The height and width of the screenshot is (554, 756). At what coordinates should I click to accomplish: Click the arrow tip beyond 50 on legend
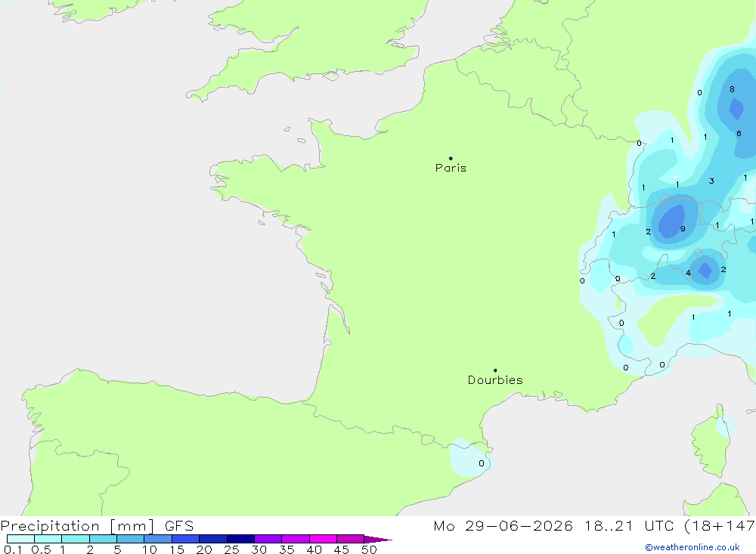pos(379,539)
